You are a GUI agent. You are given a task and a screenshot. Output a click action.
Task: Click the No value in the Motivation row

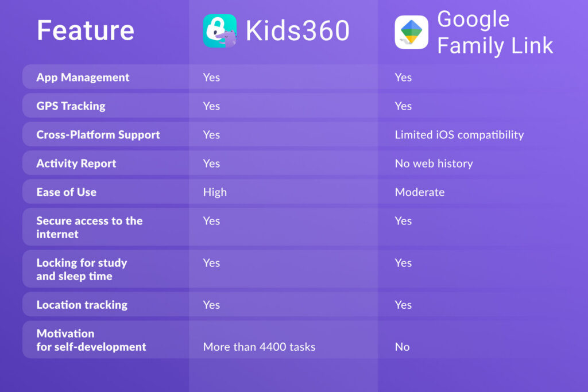[402, 347]
